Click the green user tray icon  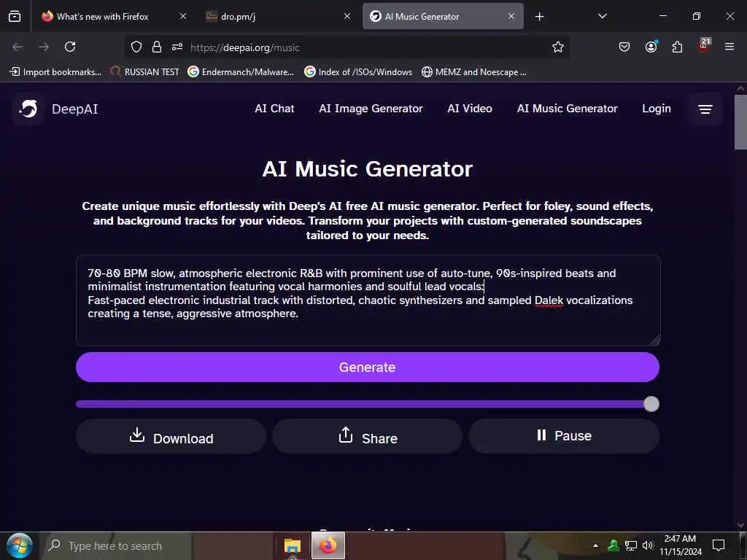(x=613, y=545)
